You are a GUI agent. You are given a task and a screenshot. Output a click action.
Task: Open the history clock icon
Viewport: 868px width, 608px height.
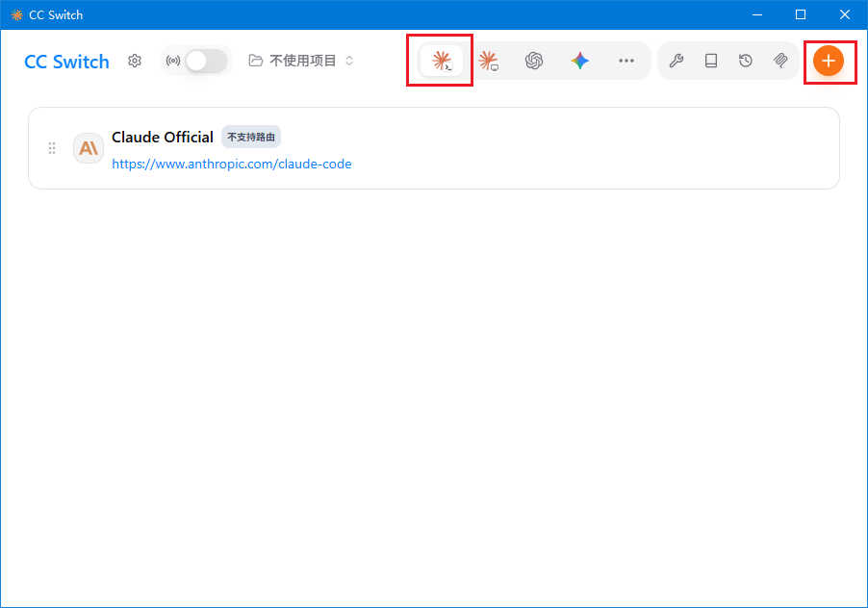(x=746, y=61)
